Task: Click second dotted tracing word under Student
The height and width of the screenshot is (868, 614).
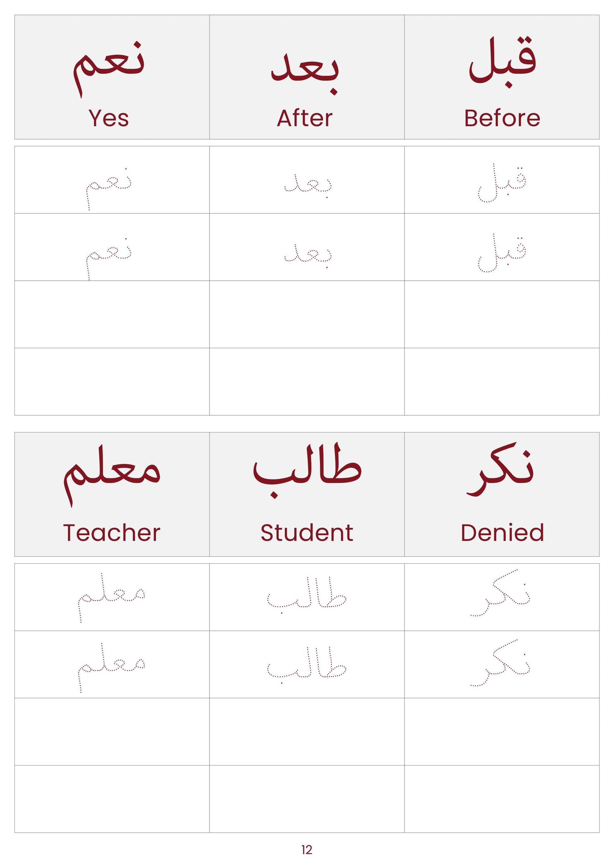Action: pyautogui.click(x=307, y=666)
